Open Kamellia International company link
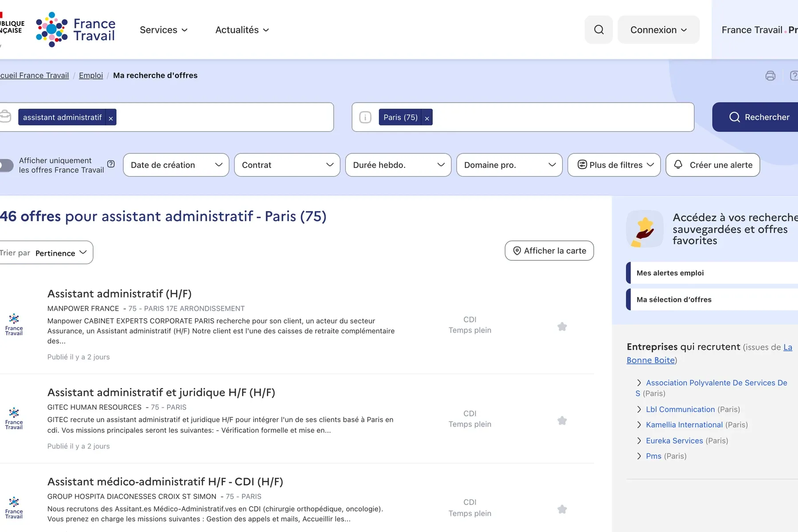This screenshot has width=798, height=532. pos(684,425)
